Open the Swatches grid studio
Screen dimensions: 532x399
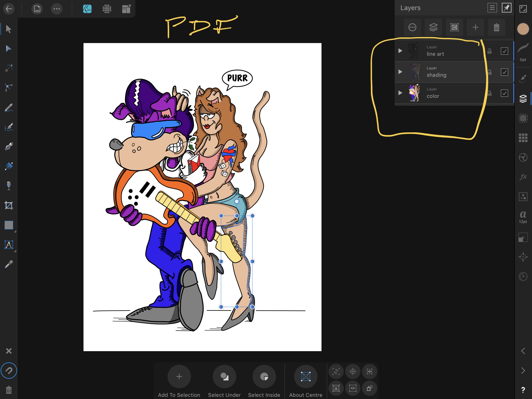click(523, 138)
